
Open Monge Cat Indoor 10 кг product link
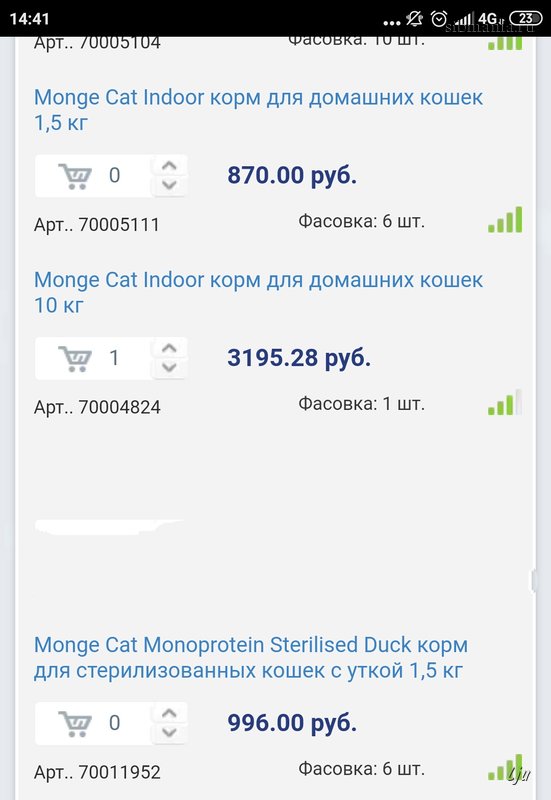[x=258, y=292]
